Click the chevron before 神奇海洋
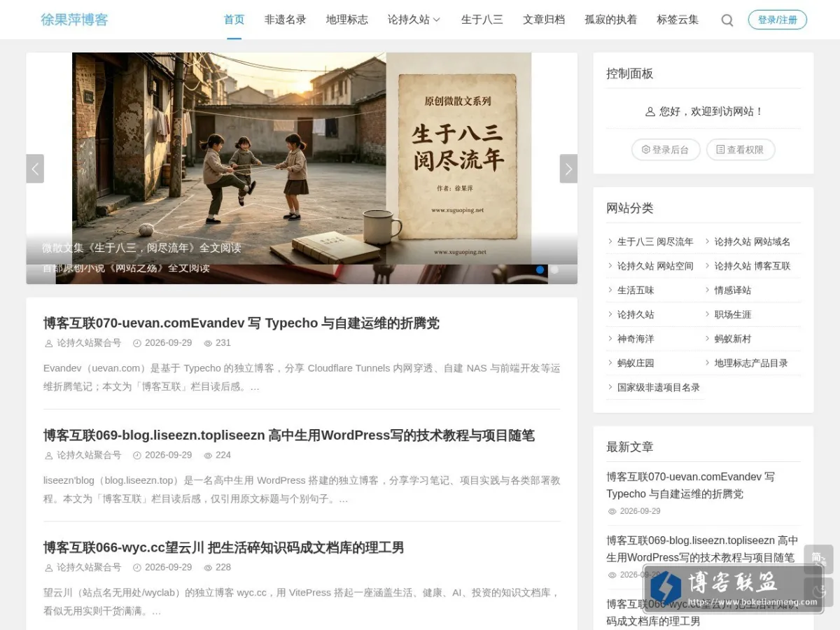The width and height of the screenshot is (840, 630). pos(610,339)
